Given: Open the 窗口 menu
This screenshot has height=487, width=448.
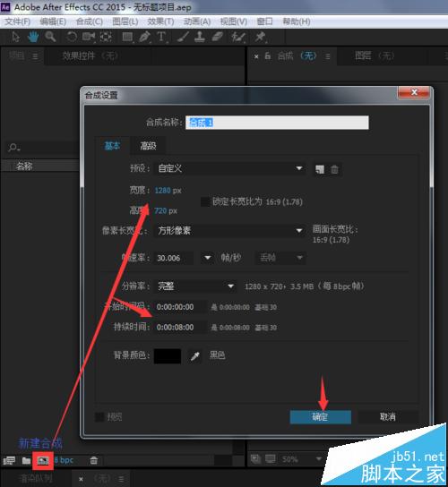Looking at the screenshot, I should [x=264, y=21].
